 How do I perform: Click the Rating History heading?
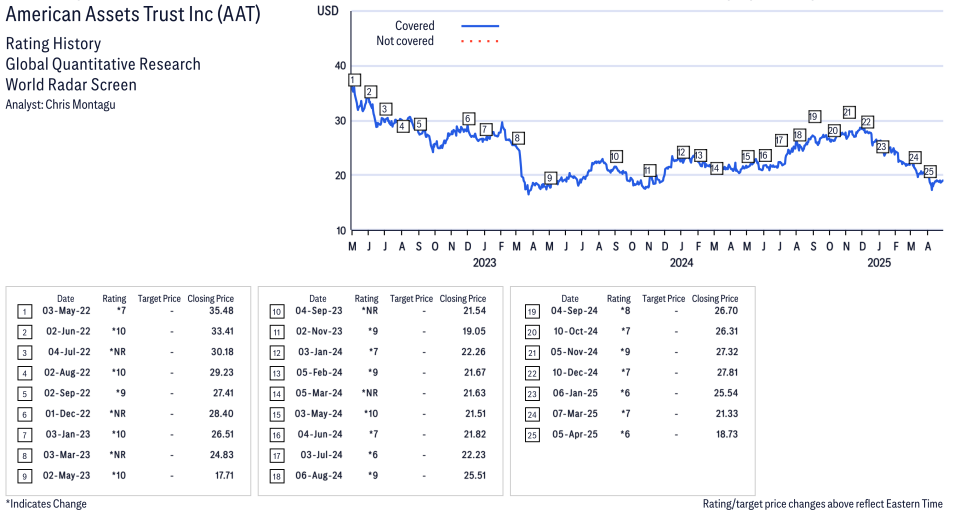(x=54, y=44)
